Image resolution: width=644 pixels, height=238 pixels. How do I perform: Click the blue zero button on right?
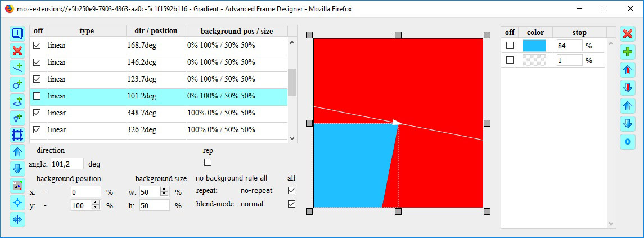click(627, 142)
